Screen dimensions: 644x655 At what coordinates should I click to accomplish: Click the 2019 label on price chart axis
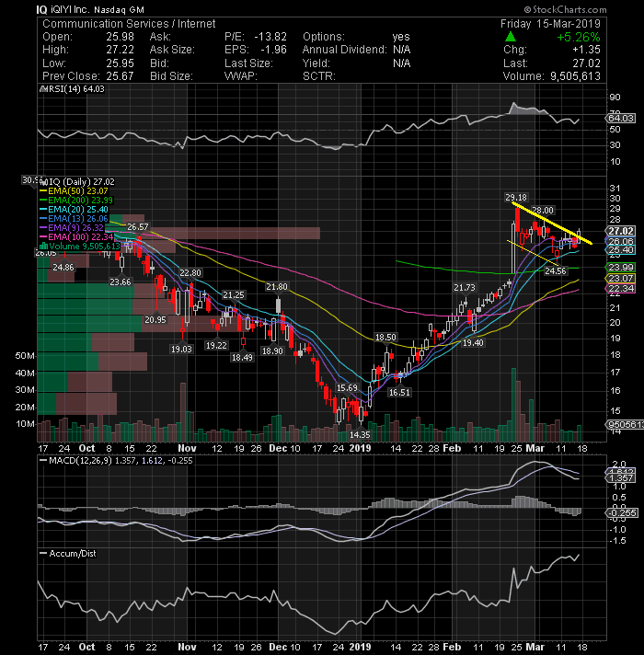[x=360, y=448]
